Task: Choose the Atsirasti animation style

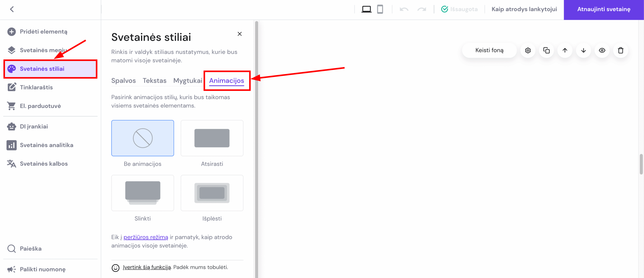Action: pos(212,138)
